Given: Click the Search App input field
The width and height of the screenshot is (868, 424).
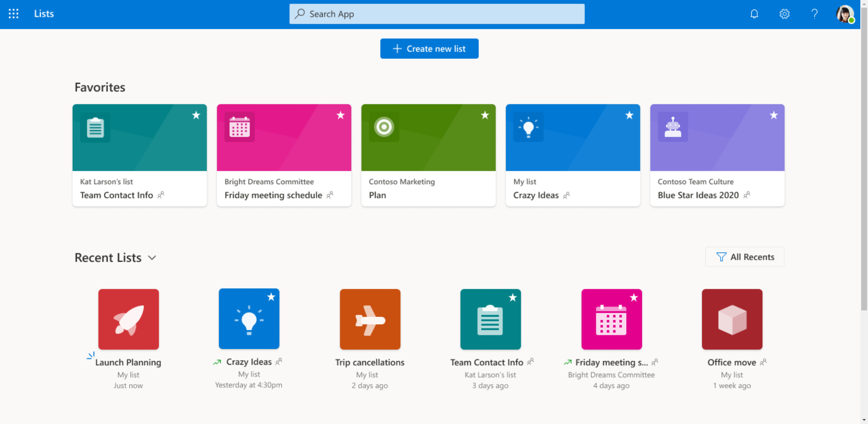Looking at the screenshot, I should pyautogui.click(x=437, y=14).
